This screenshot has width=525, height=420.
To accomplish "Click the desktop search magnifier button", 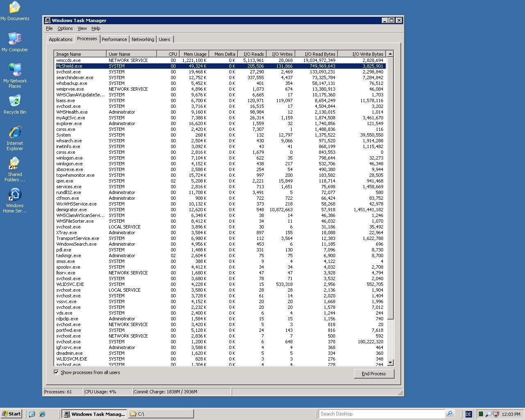I will tap(450, 413).
